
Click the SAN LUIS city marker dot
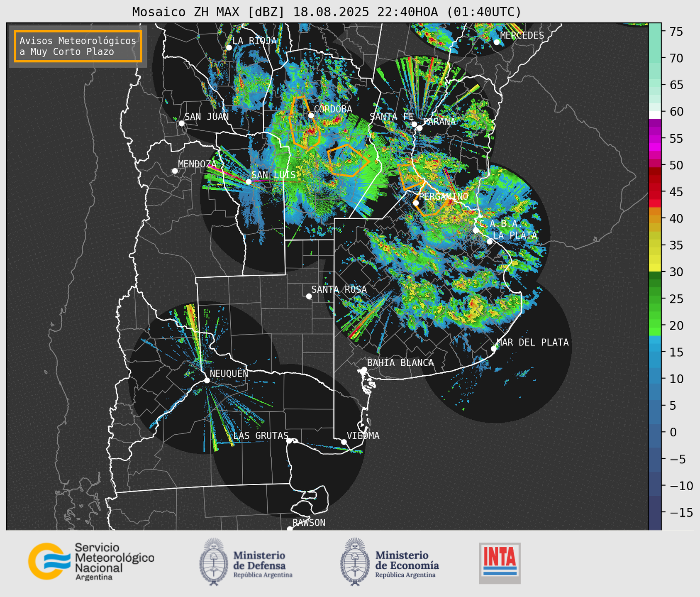(x=249, y=182)
